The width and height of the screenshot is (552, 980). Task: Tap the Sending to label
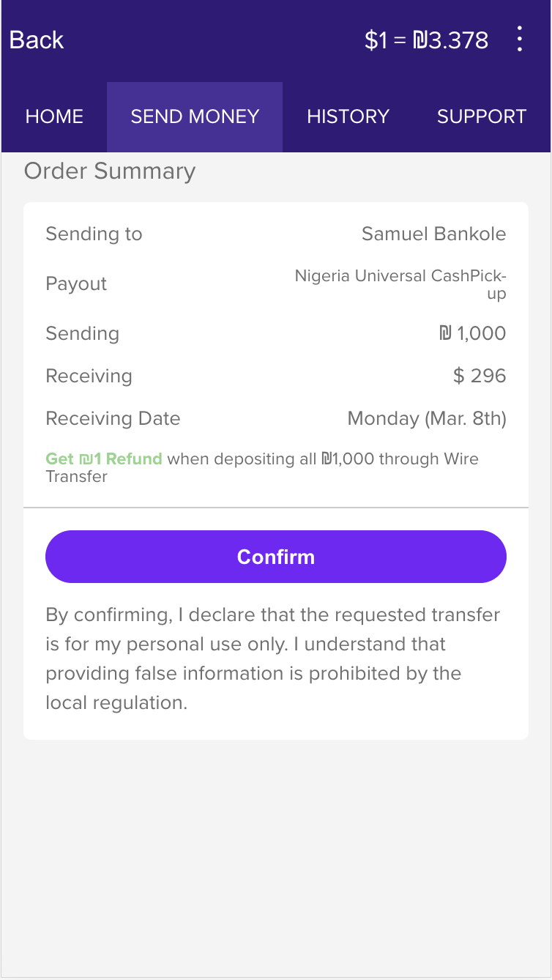94,234
